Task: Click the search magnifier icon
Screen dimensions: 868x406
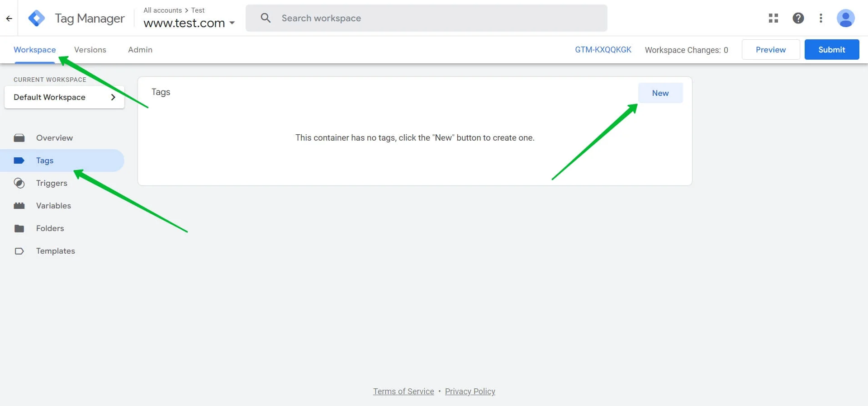Action: (x=266, y=18)
